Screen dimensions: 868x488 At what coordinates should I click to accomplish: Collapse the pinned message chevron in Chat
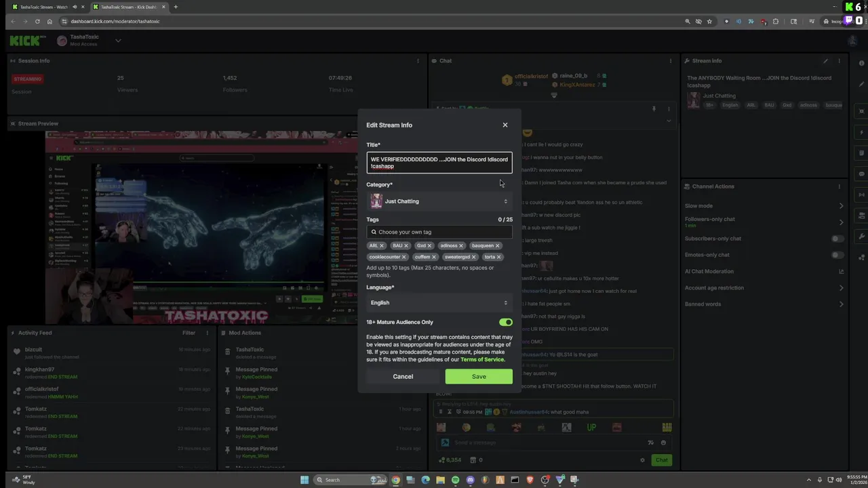tap(669, 121)
